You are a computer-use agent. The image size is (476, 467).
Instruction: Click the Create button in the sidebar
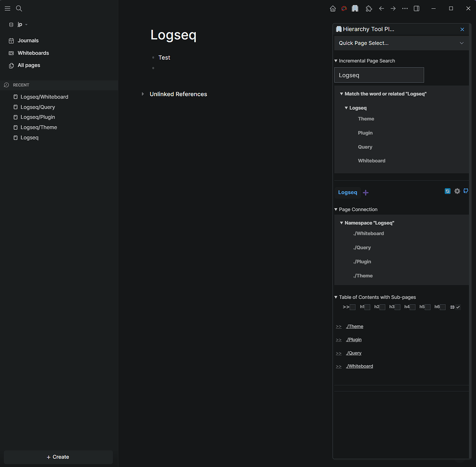point(58,457)
